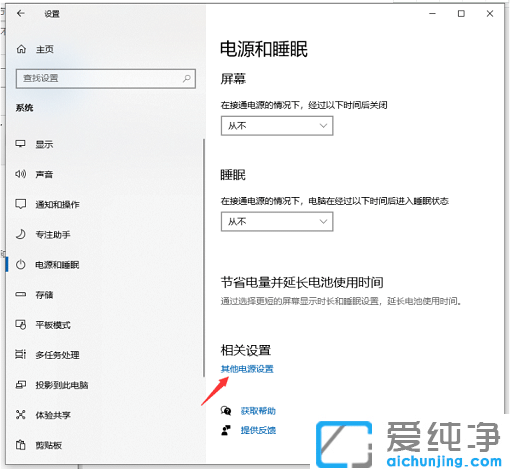Click the 多任务处理 icon
Viewport: 510px width, 474px height.
[21, 354]
